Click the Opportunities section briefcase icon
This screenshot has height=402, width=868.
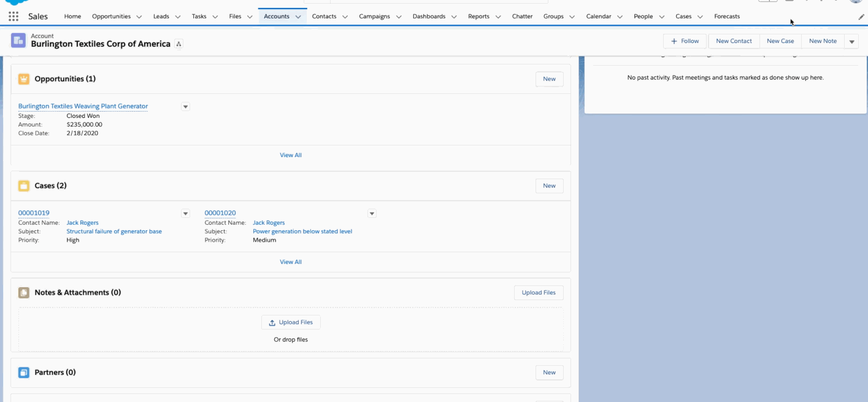point(23,79)
